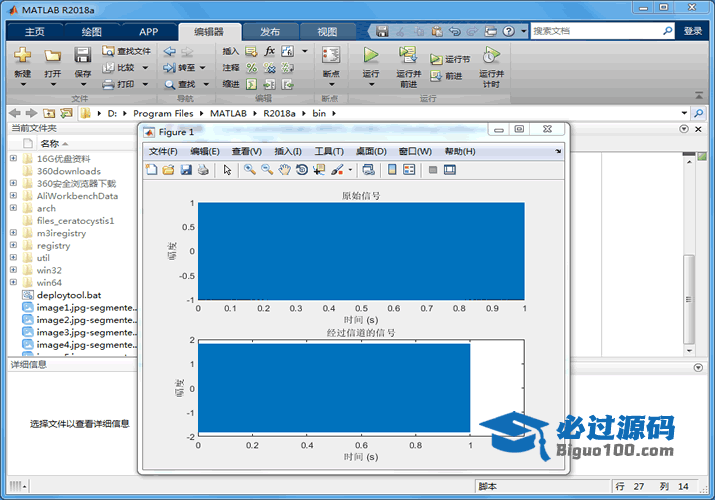
Task: Click the Save (保存) disk icon
Action: click(83, 55)
